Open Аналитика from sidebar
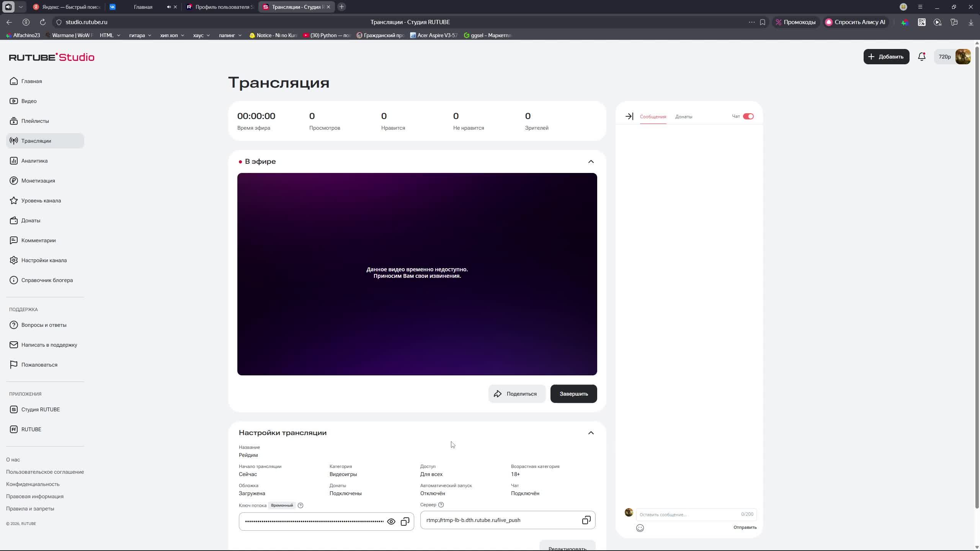Viewport: 980px width, 551px height. [34, 161]
